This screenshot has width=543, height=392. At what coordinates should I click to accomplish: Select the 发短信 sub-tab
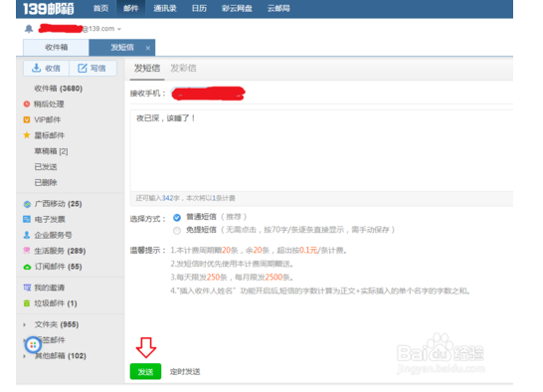[147, 68]
